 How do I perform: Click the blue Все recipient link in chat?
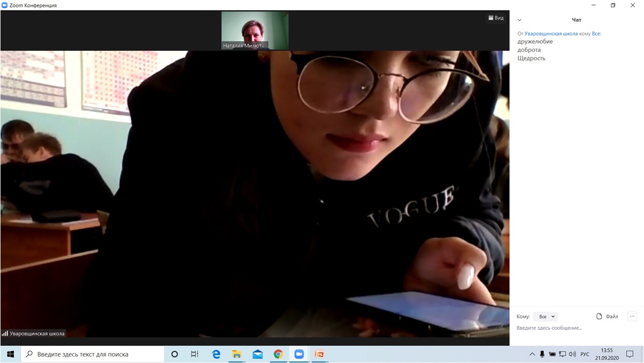[596, 34]
